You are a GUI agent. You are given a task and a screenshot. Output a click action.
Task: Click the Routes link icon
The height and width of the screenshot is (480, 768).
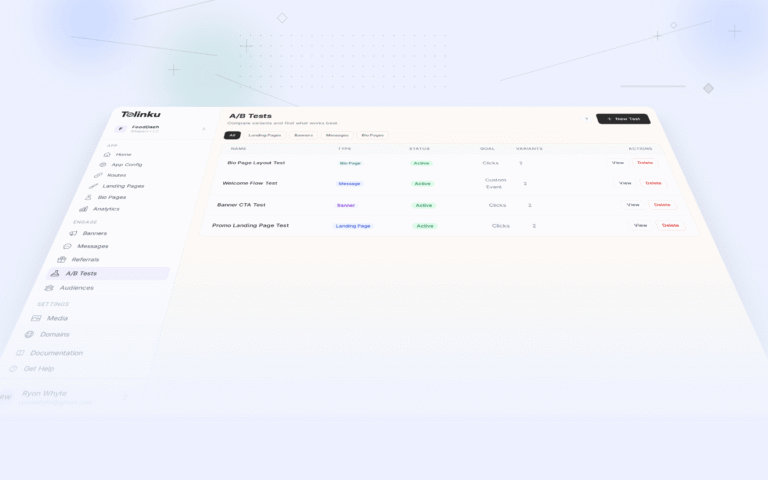pyautogui.click(x=98, y=175)
